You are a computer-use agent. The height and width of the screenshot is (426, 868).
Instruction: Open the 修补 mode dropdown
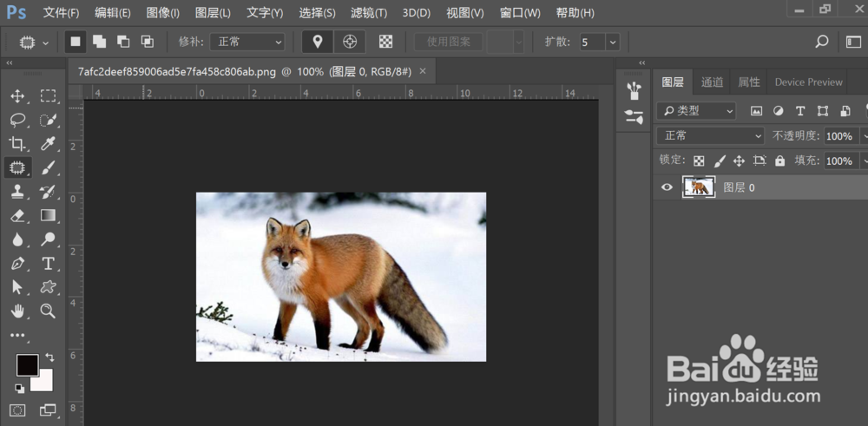point(247,42)
